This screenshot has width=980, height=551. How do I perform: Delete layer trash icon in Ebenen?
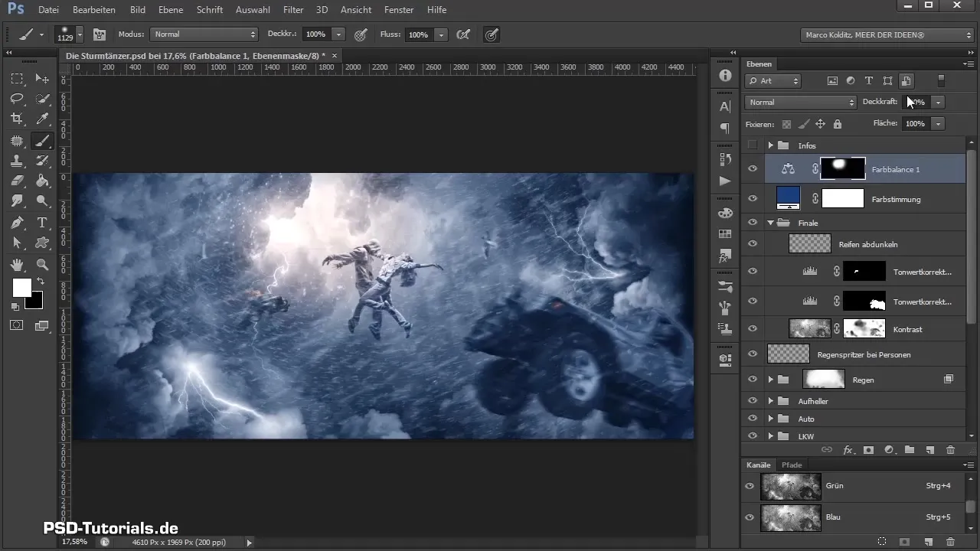pyautogui.click(x=950, y=450)
